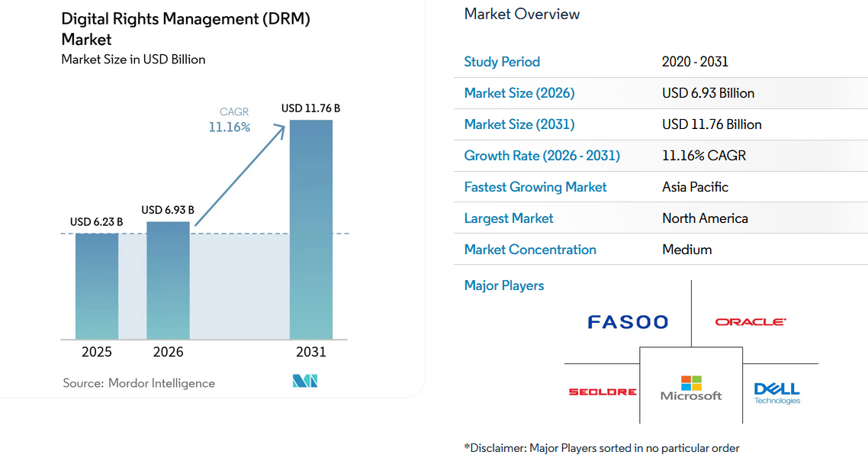Select the 'USD 6.93 B' bar label
868x458 pixels.
click(x=168, y=210)
